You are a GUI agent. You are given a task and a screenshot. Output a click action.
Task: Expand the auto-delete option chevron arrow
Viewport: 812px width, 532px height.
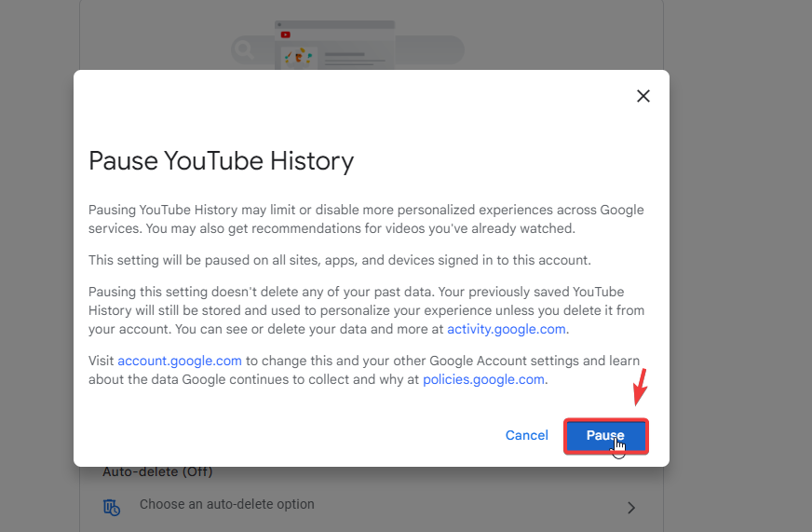pos(630,508)
